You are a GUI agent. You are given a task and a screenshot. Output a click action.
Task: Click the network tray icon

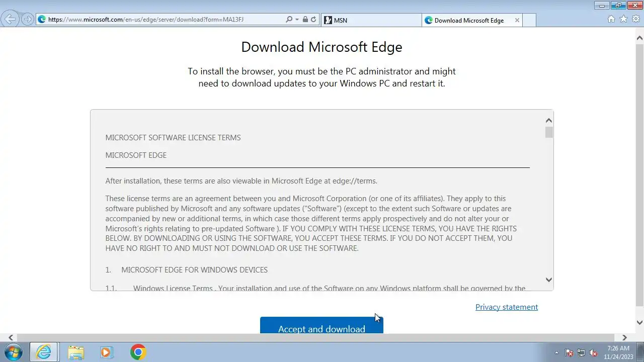coord(581,352)
